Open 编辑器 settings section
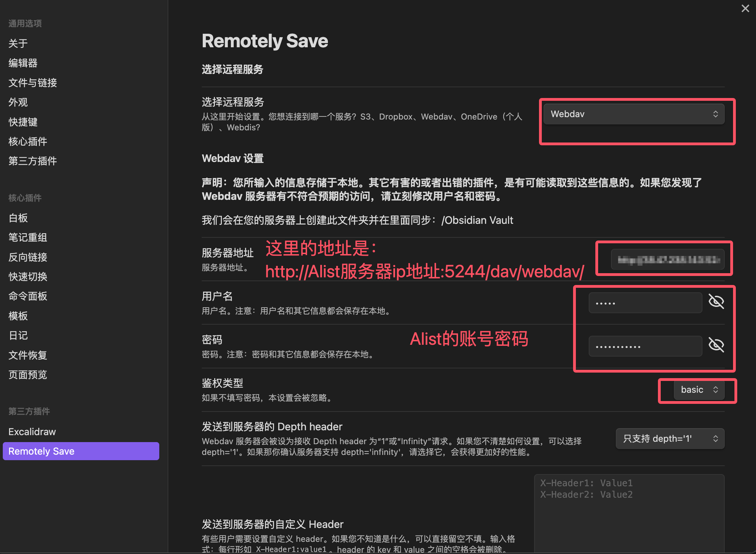Image resolution: width=756 pixels, height=554 pixels. click(x=81, y=63)
